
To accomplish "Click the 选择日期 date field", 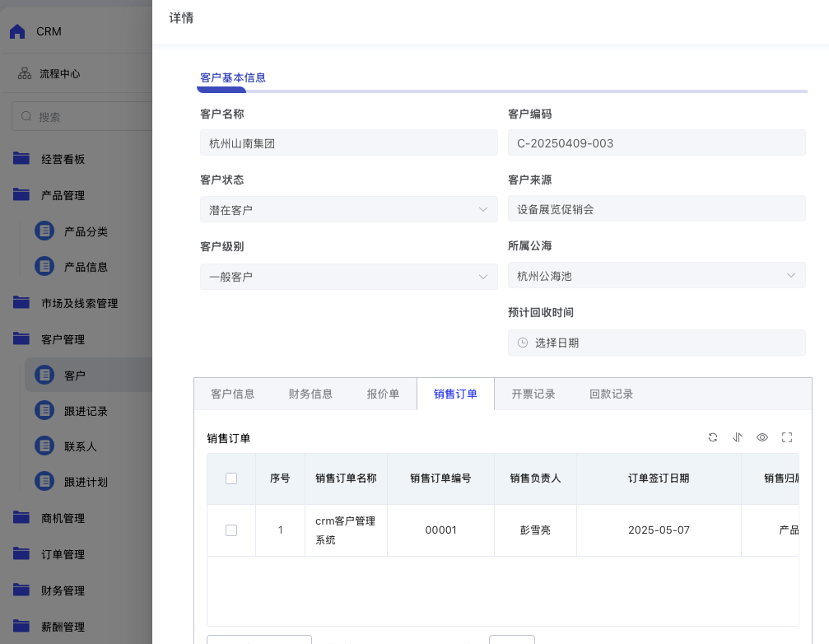I will 657,343.
